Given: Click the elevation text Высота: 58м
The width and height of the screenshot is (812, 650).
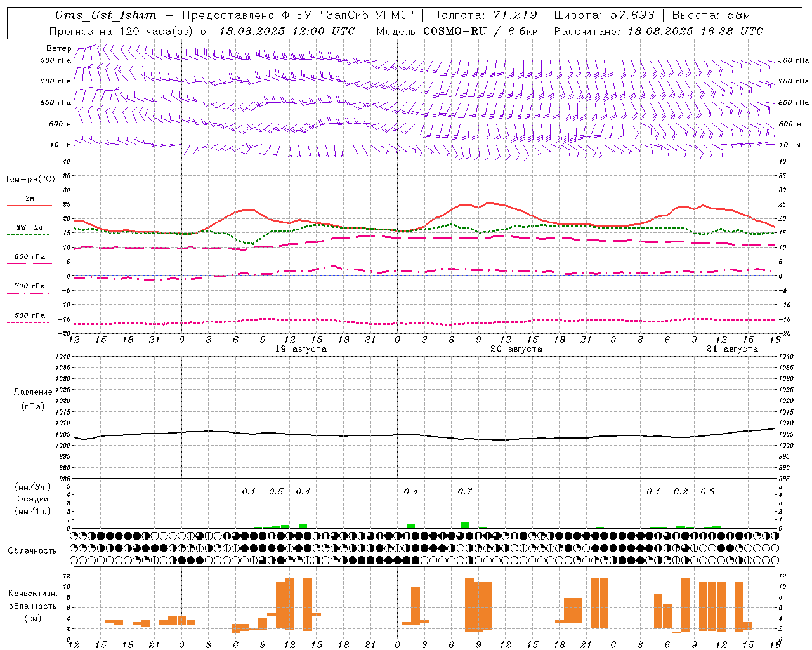Looking at the screenshot, I should point(710,15).
